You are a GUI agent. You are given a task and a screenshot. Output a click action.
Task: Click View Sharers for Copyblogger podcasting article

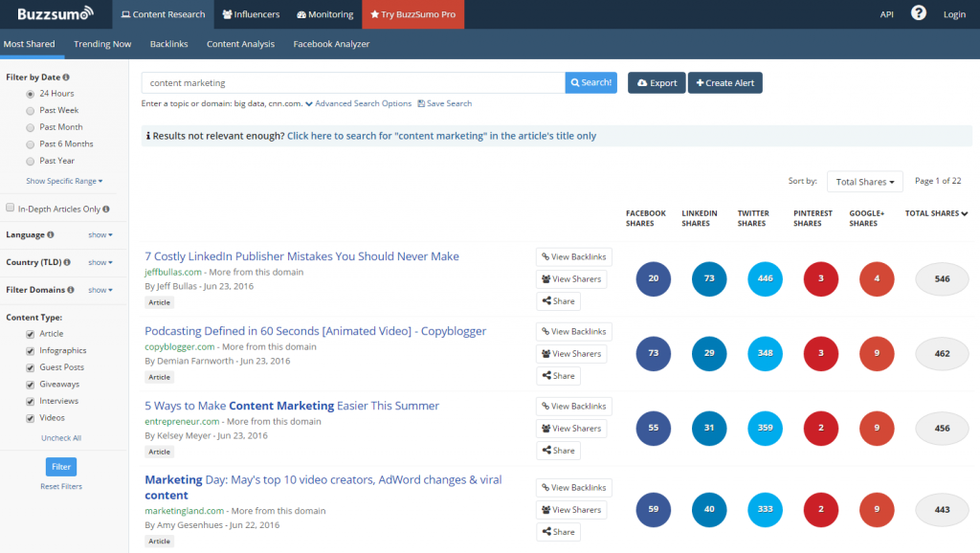571,354
